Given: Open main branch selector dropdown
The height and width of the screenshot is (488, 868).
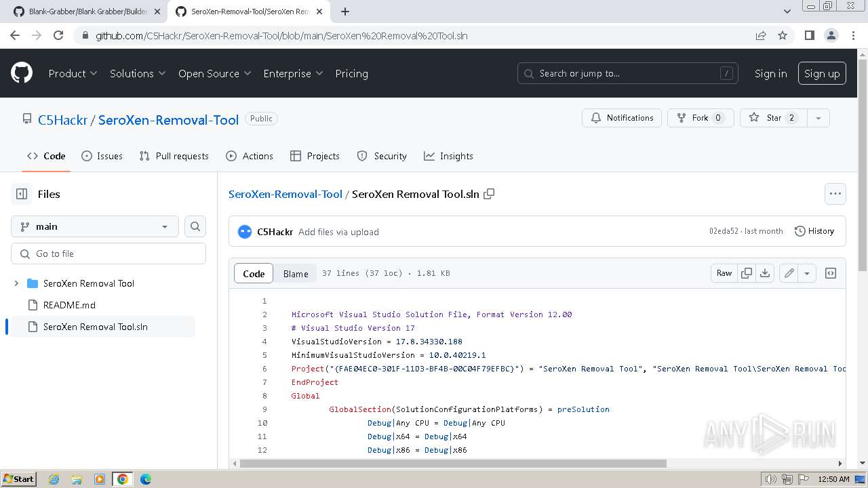Looking at the screenshot, I should pos(95,226).
